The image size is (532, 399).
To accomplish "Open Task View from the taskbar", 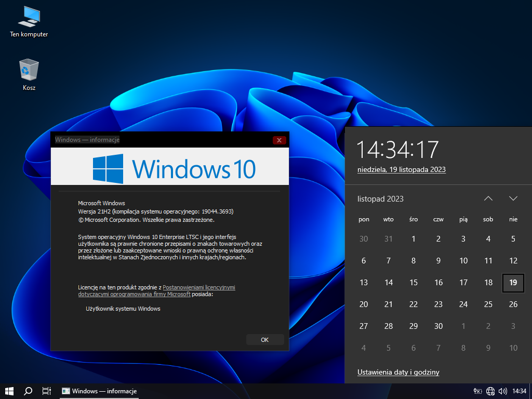I will point(46,391).
